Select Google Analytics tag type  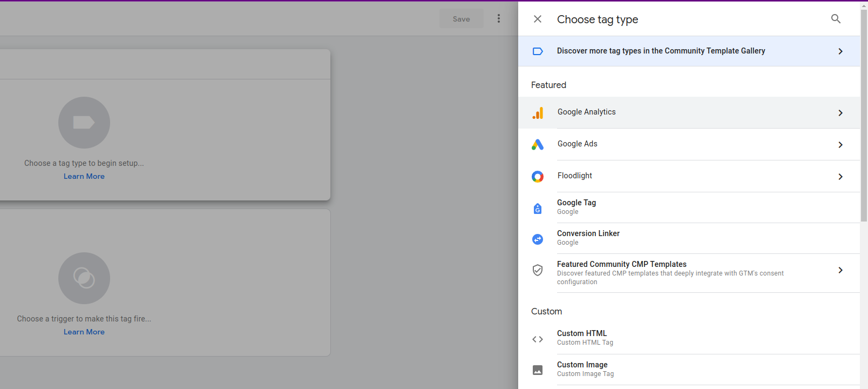(x=689, y=112)
